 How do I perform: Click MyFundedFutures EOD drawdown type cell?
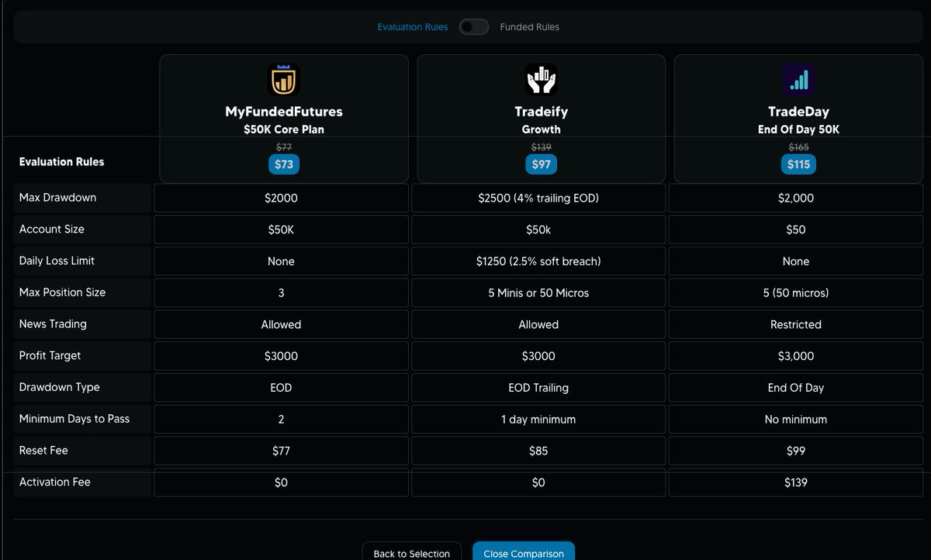[x=281, y=387]
